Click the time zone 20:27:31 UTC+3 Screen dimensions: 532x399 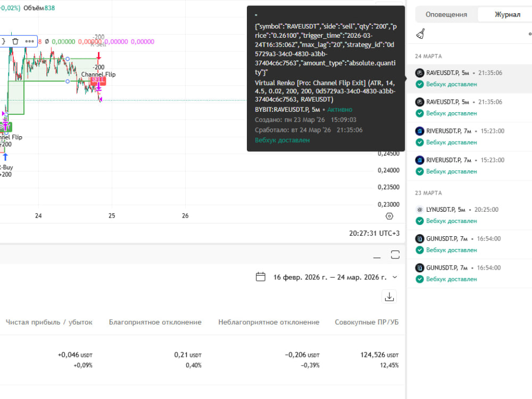click(374, 234)
